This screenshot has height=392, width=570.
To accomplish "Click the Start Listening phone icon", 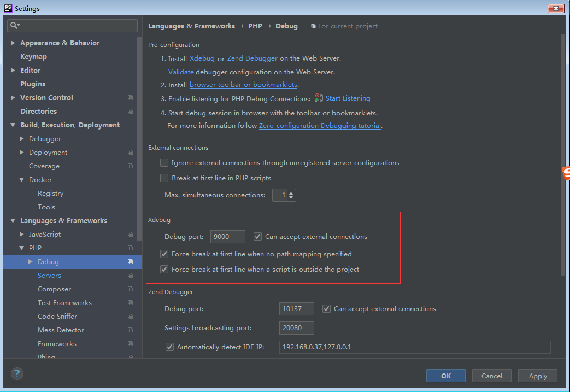I will coord(319,98).
